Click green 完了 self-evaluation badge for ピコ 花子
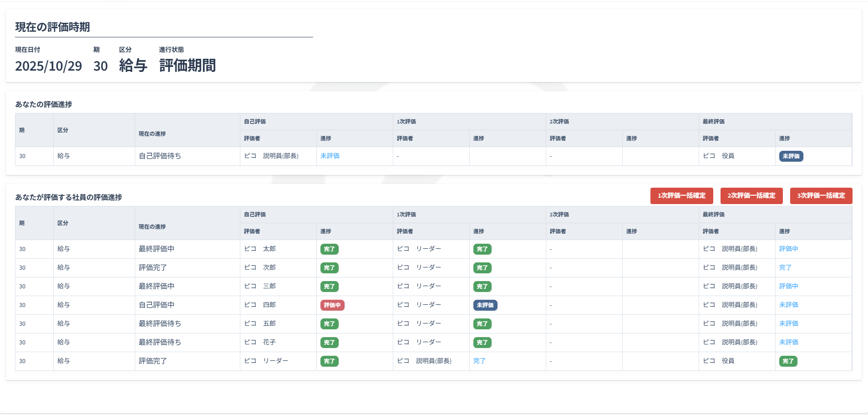 pyautogui.click(x=329, y=343)
